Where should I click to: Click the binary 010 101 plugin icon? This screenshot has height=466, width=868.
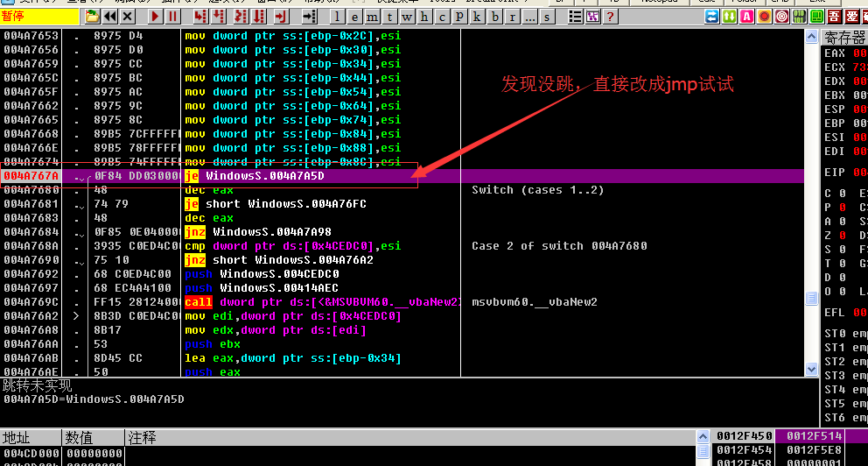(799, 17)
